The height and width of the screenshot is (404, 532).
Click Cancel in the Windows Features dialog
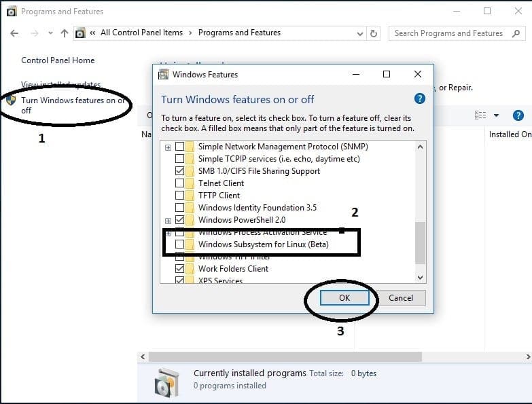(x=401, y=298)
